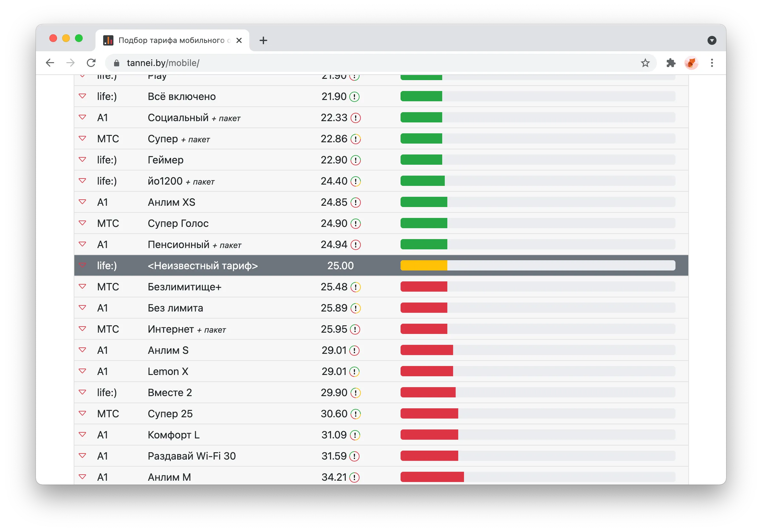
Task: Click the browser back arrow
Action: [50, 63]
